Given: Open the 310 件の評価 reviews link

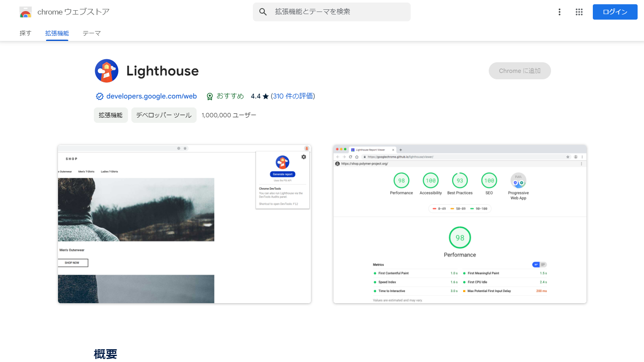Looking at the screenshot, I should [x=293, y=96].
